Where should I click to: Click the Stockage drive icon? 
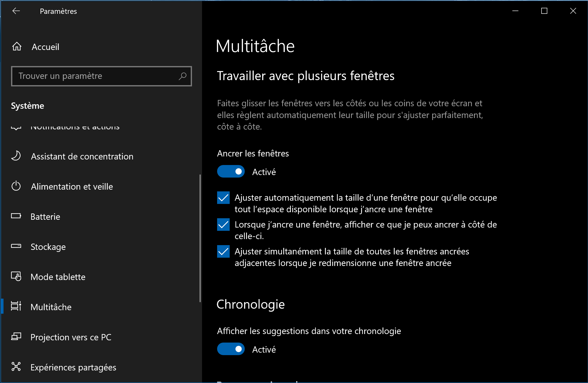click(x=16, y=246)
